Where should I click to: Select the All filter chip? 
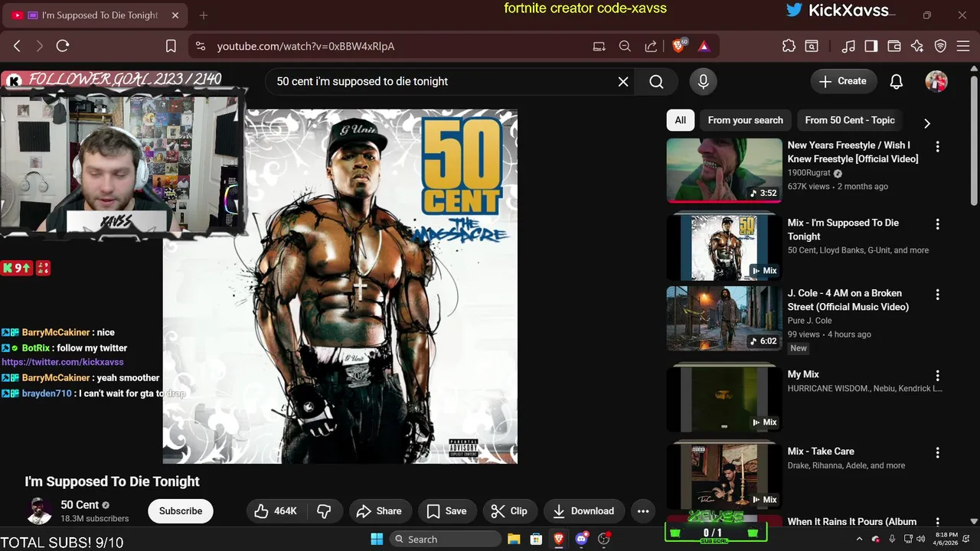680,120
